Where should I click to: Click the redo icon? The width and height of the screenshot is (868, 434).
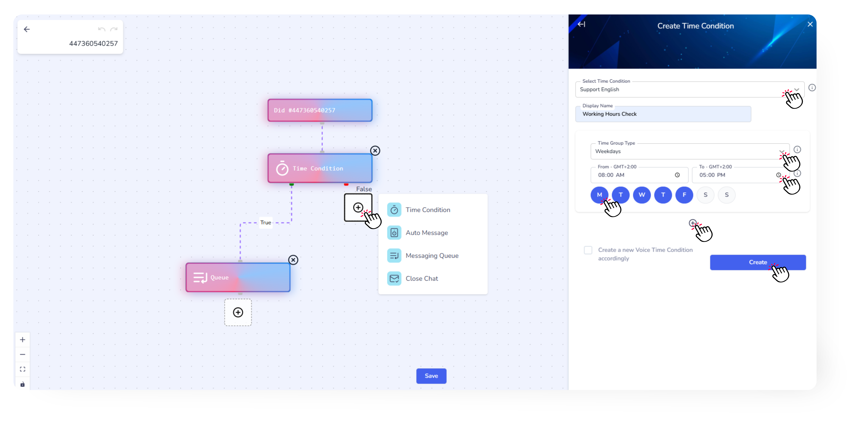(x=114, y=29)
